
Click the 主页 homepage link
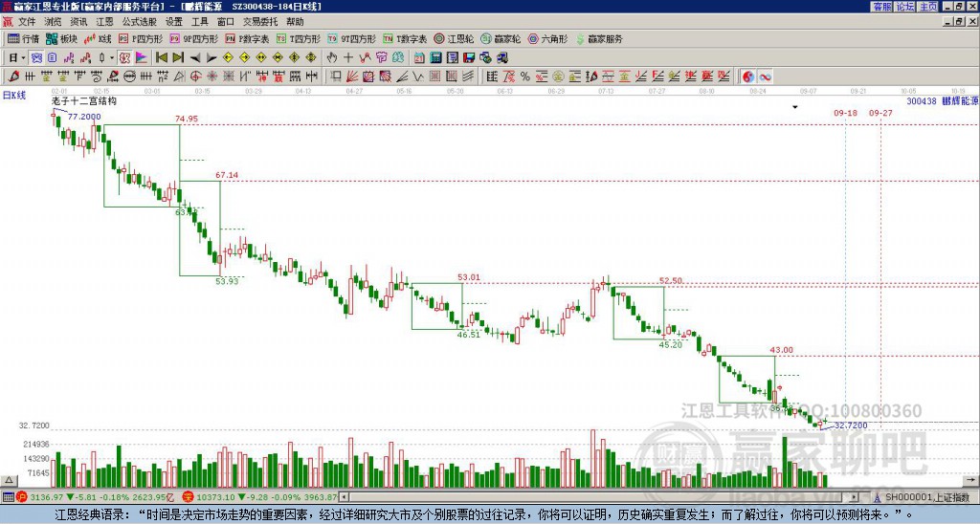(x=928, y=7)
